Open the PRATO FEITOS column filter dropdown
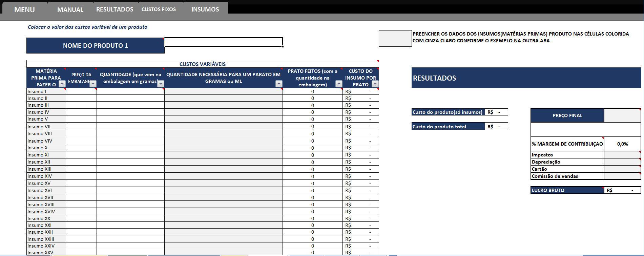 click(x=339, y=84)
